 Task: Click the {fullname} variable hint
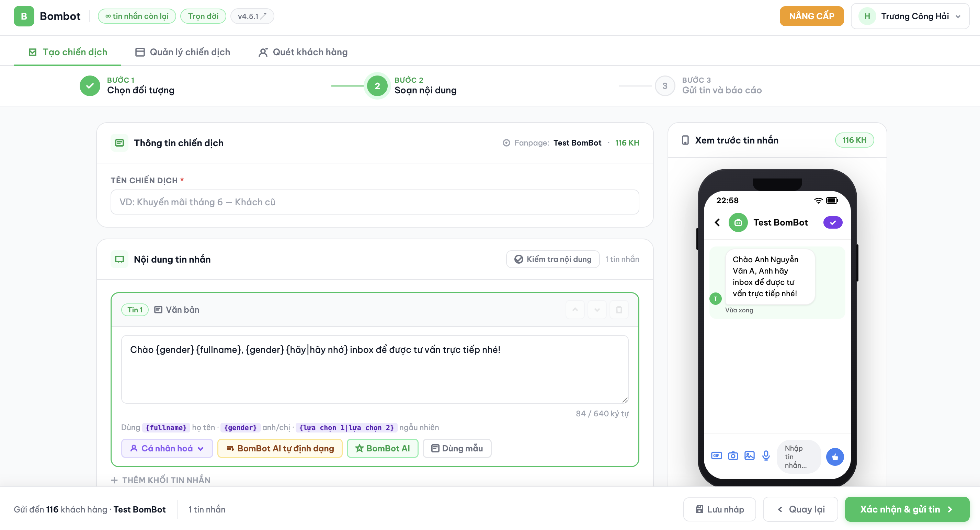pyautogui.click(x=166, y=427)
